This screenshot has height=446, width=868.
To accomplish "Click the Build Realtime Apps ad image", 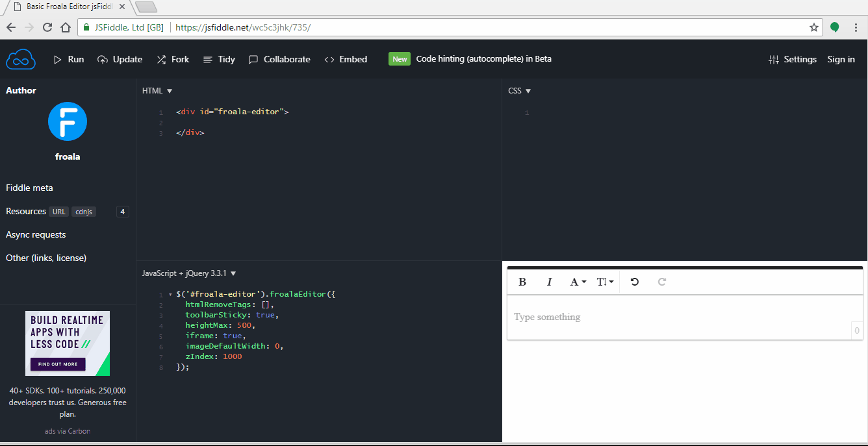I will coord(68,343).
